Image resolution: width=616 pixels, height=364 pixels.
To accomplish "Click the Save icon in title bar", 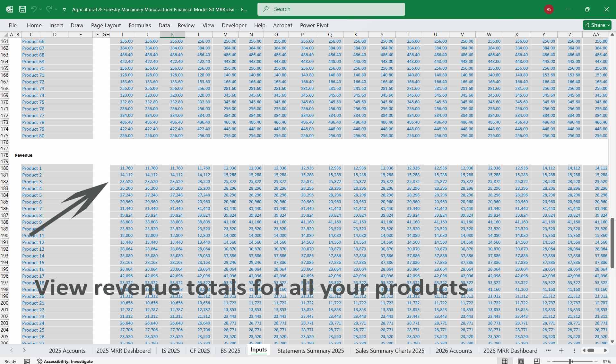I will (x=22, y=9).
